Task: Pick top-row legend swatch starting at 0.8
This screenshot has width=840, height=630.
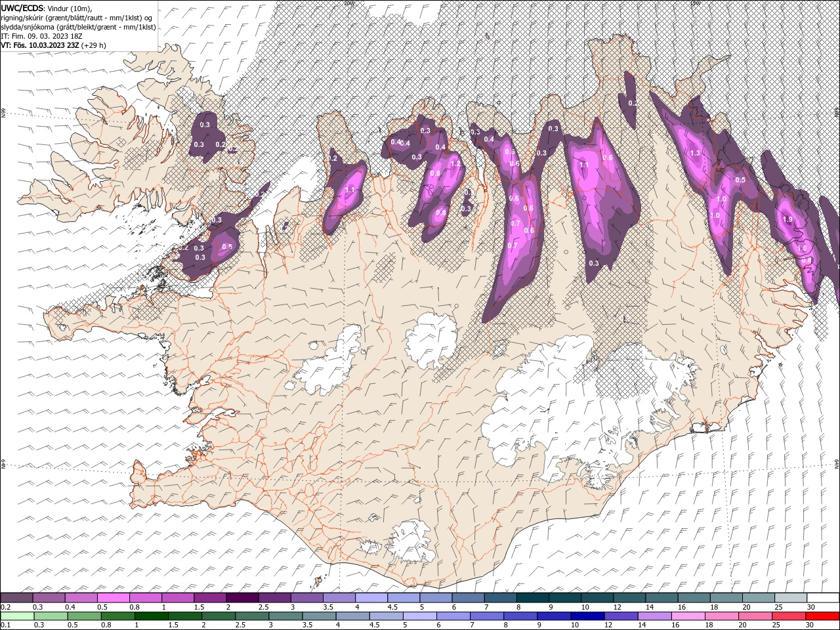Action: click(x=145, y=598)
